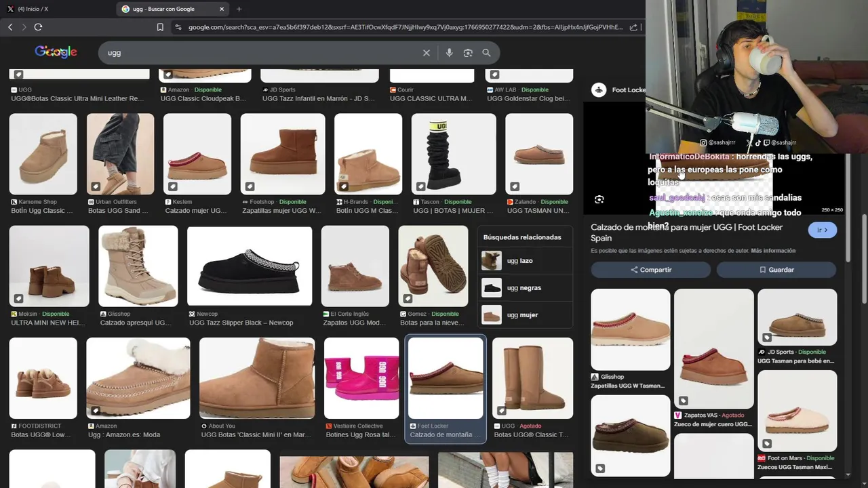This screenshot has width=868, height=488.
Task: Open the About You UGG Classic Mini II image
Action: click(x=257, y=378)
